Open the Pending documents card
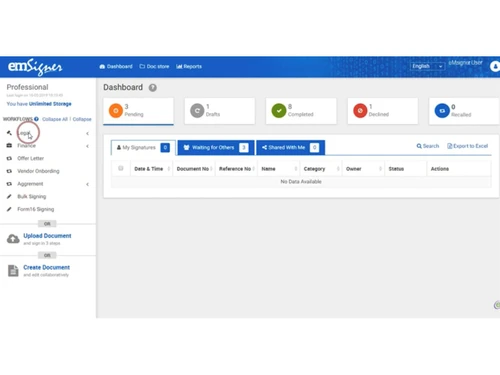 pyautogui.click(x=138, y=111)
